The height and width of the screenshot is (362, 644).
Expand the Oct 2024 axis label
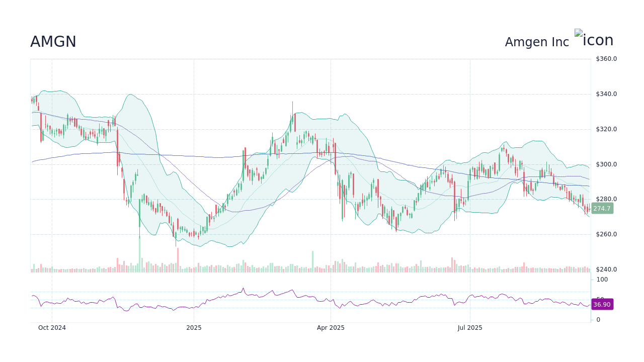(x=52, y=327)
